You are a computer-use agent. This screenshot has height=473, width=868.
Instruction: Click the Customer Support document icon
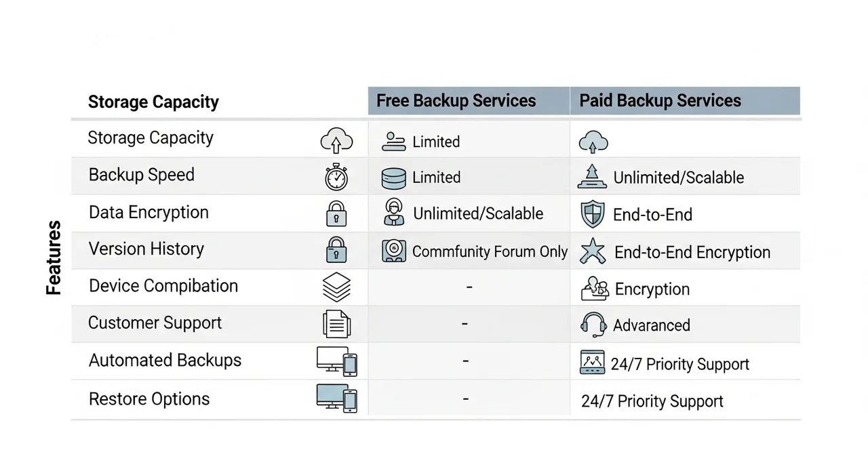point(336,324)
